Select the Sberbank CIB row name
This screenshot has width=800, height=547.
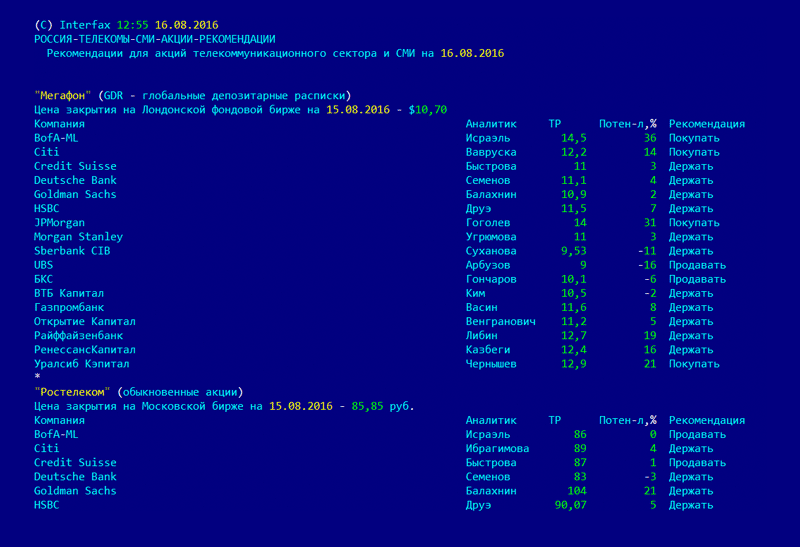[x=72, y=251]
